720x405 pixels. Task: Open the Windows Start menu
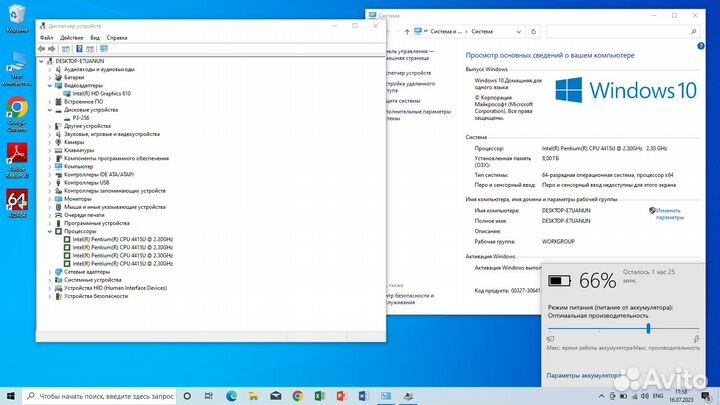11,396
